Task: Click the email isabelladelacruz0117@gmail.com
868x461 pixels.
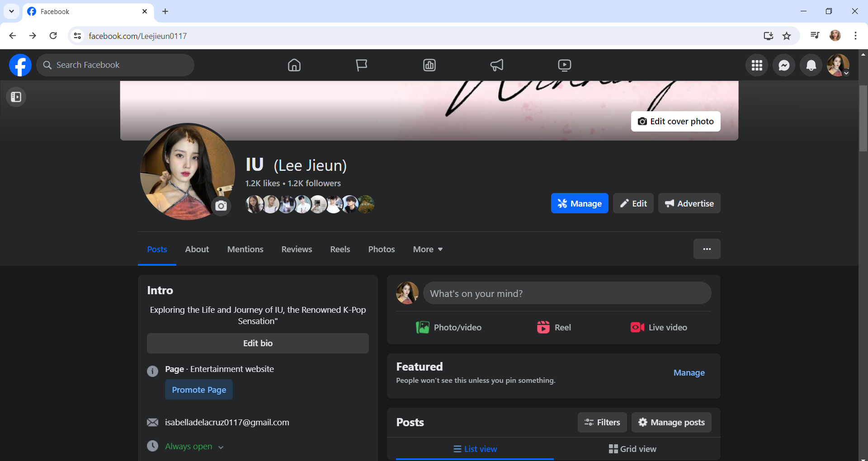Action: coord(227,422)
